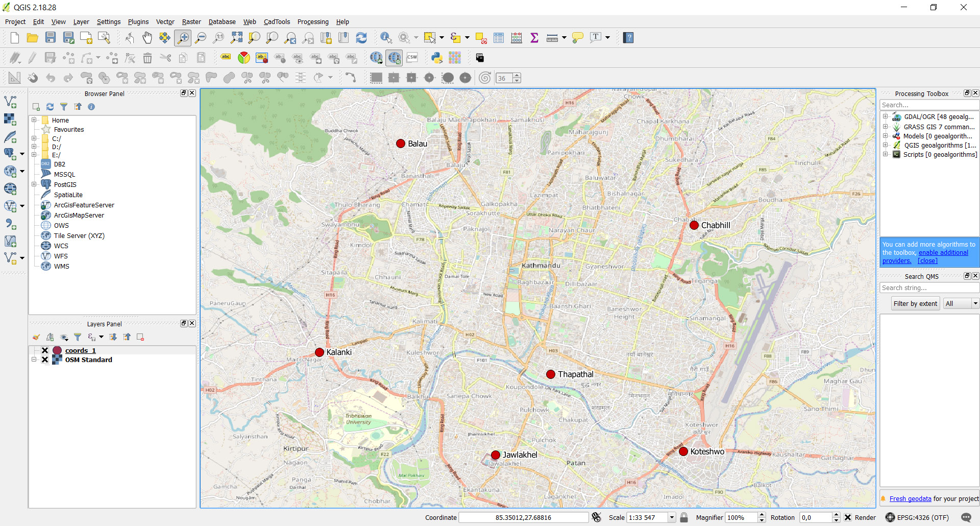Screen dimensions: 980x526
Task: Toggle visibility of coords_1 layer
Action: (45, 350)
